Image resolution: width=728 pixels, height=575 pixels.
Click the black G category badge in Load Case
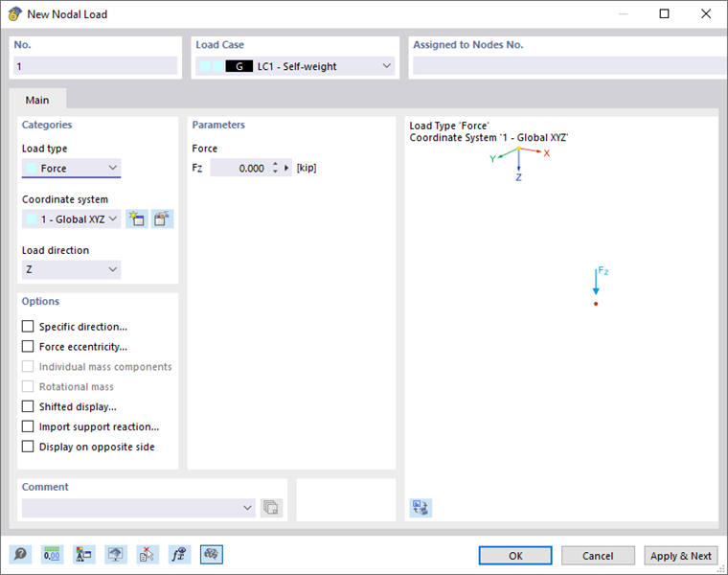coord(239,66)
